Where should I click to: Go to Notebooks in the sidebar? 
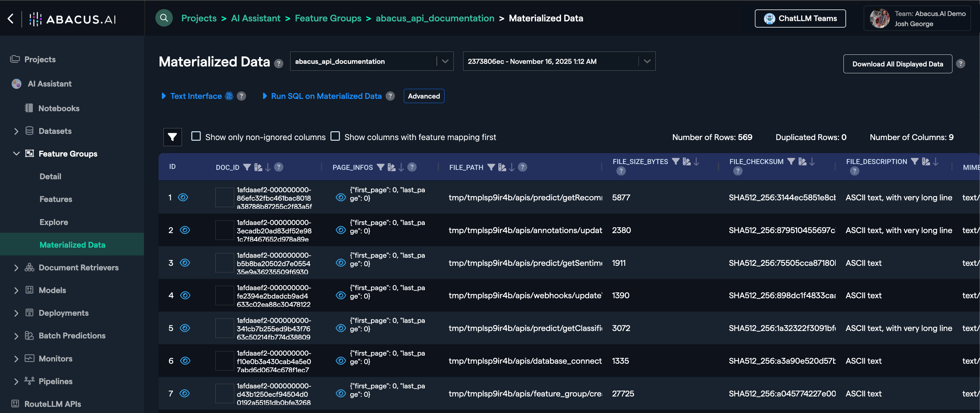[59, 108]
